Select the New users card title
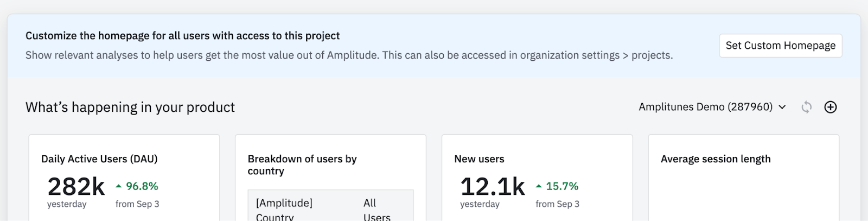Image resolution: width=868 pixels, height=221 pixels. tap(479, 159)
